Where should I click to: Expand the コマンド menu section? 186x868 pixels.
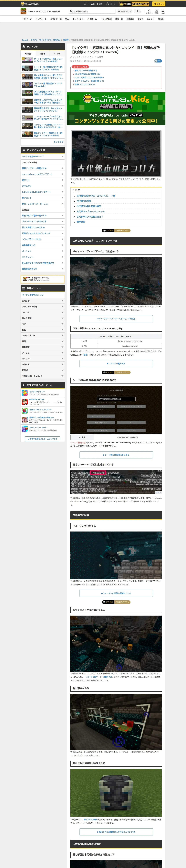[x=43, y=312]
